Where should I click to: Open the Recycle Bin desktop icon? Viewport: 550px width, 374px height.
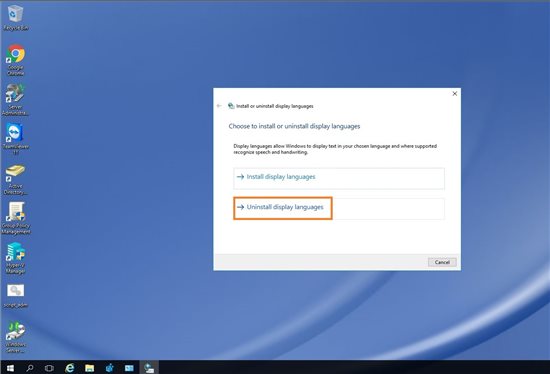[15, 18]
